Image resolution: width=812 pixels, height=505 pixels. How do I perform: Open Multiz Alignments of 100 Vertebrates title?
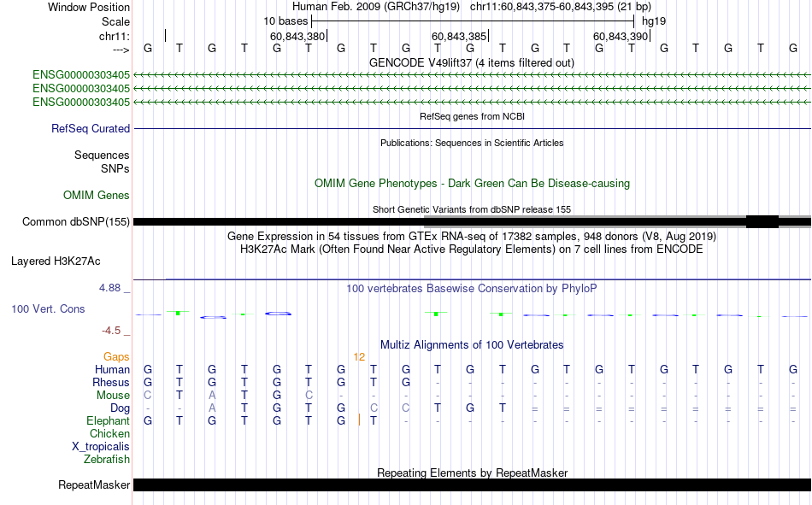click(472, 345)
